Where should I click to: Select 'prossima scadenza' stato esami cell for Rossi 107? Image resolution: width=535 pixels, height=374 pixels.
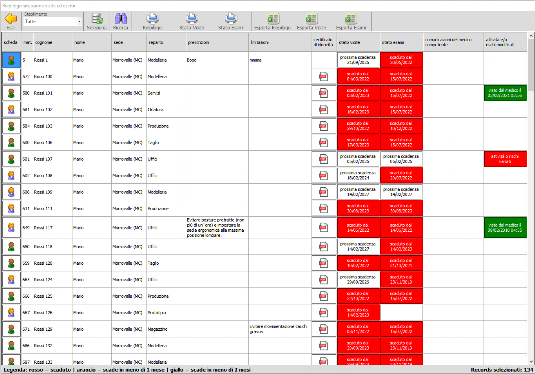click(x=401, y=159)
